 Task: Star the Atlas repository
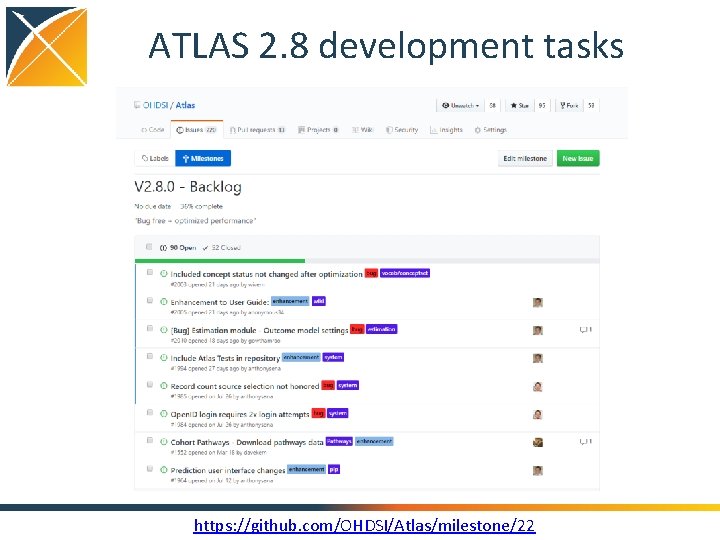click(519, 106)
